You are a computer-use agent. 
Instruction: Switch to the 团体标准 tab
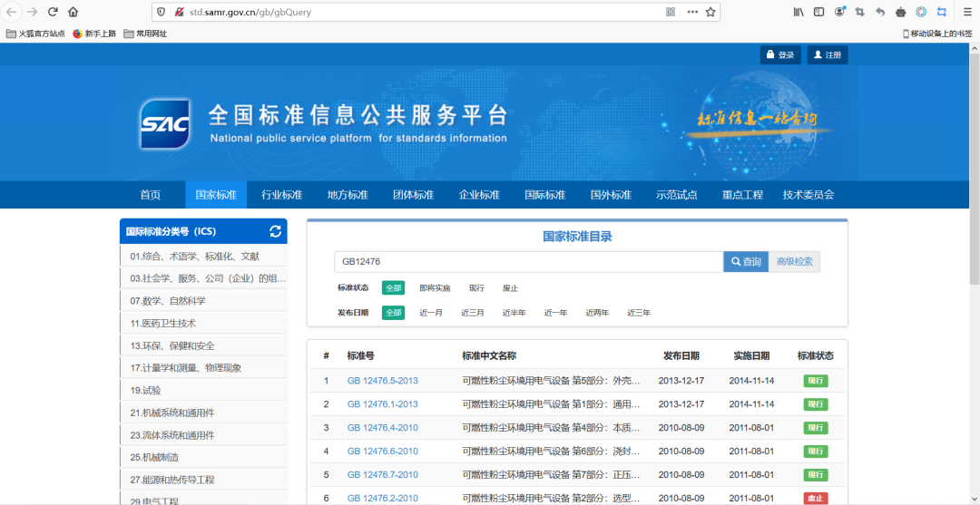coord(413,195)
